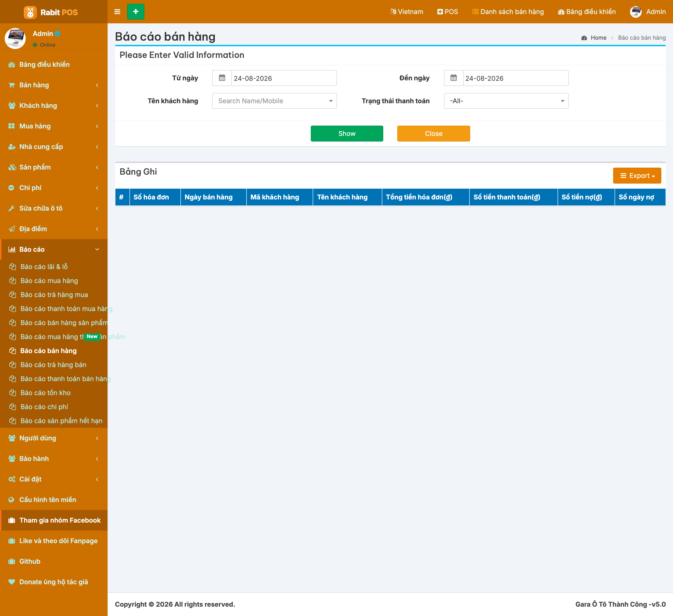Click the Tổng tiền hóa đơn(₫) column header

point(425,197)
